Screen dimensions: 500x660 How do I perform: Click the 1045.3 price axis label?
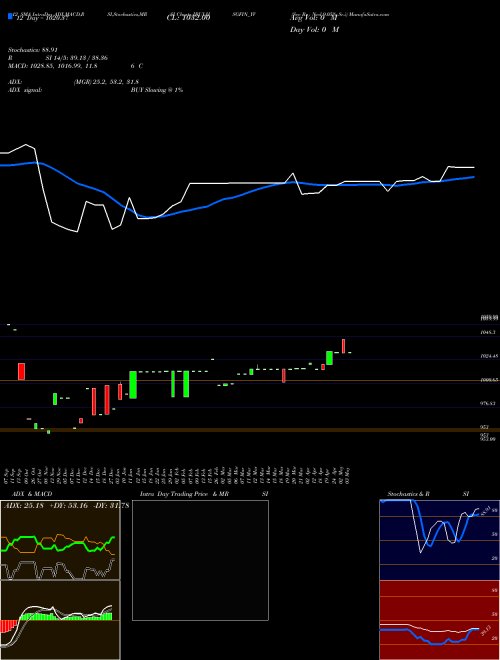click(488, 333)
